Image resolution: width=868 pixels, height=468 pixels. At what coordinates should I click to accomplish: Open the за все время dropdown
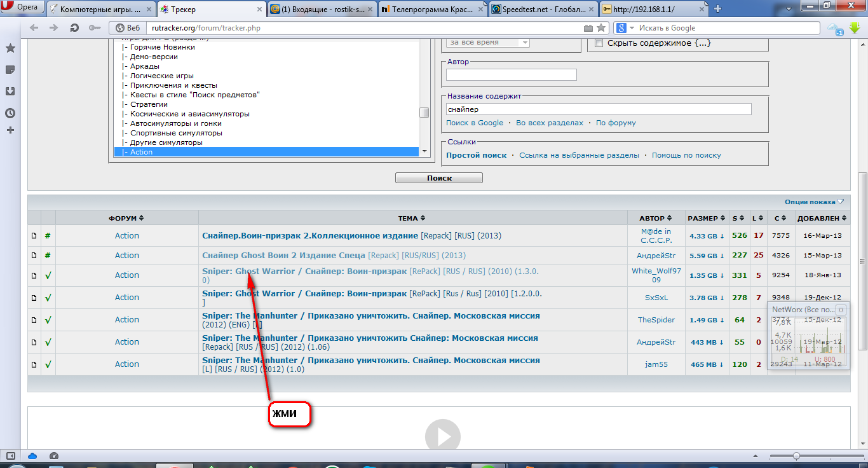[x=488, y=43]
